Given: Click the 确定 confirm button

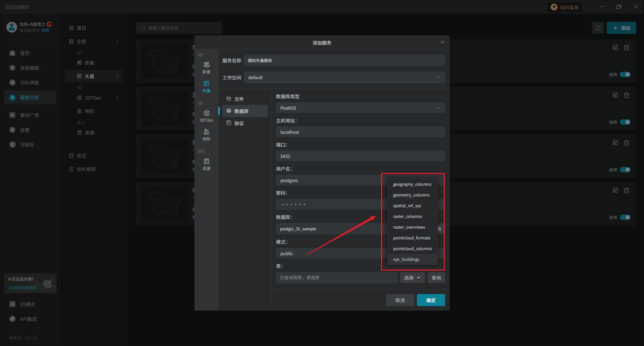Looking at the screenshot, I should point(431,300).
